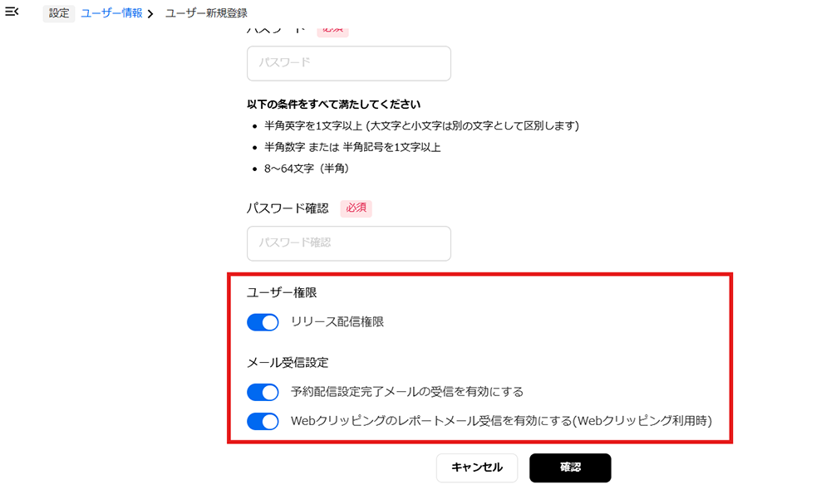Turn off 予約配信設定完了メール reception toggle
This screenshot has height=504, width=831.
click(263, 391)
